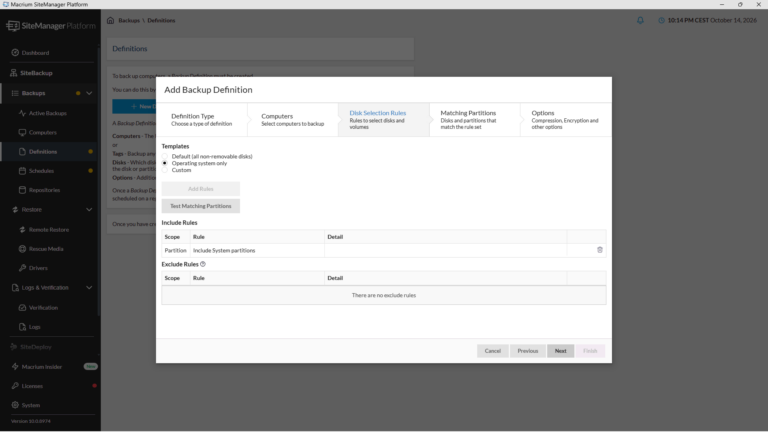Click the home breadcrumb icon

coord(110,20)
